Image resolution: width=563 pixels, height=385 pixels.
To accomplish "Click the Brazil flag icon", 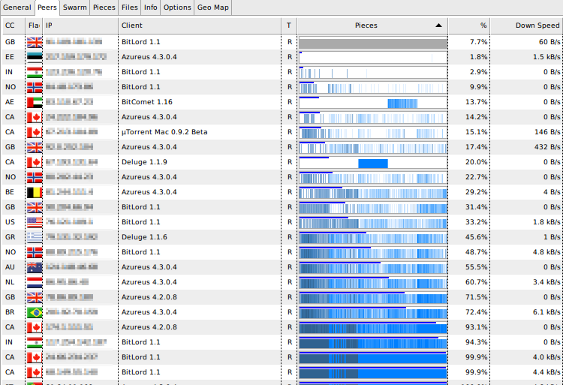I will click(34, 312).
